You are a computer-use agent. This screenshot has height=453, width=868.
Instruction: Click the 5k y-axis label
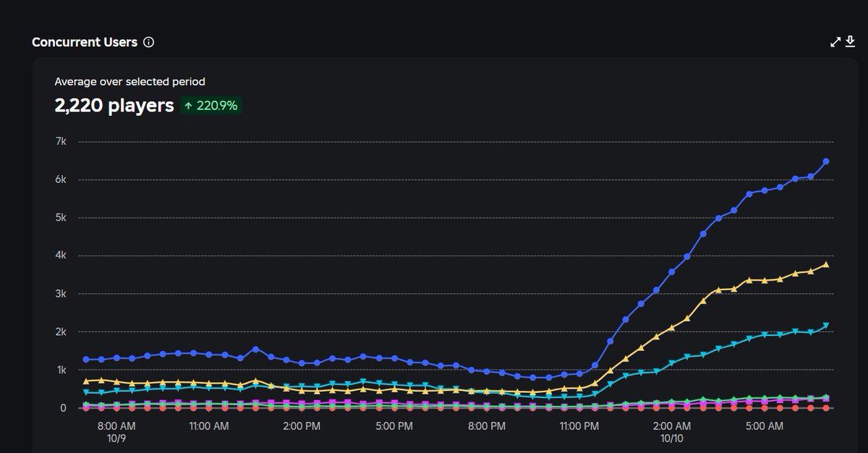tap(60, 218)
